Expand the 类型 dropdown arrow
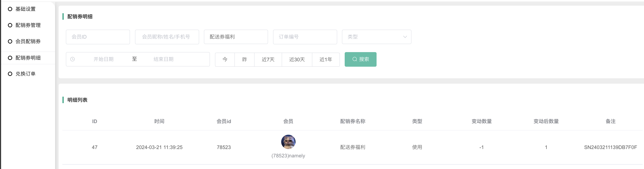 pos(405,37)
